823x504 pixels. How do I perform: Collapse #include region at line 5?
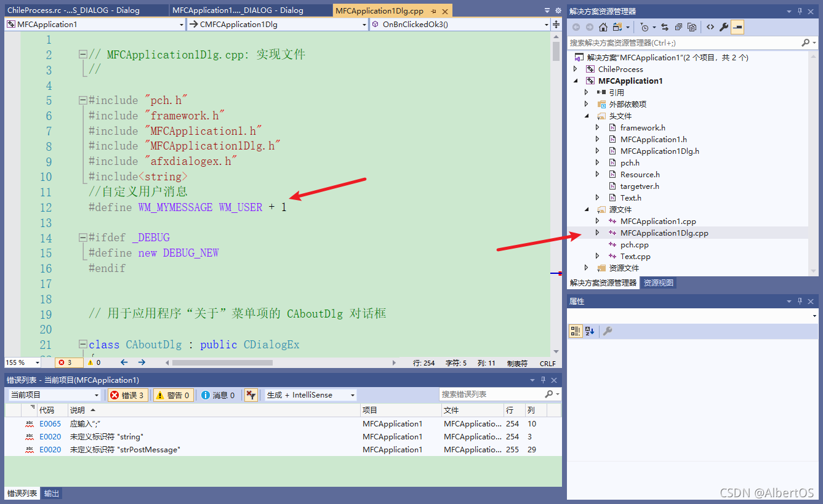[x=82, y=100]
